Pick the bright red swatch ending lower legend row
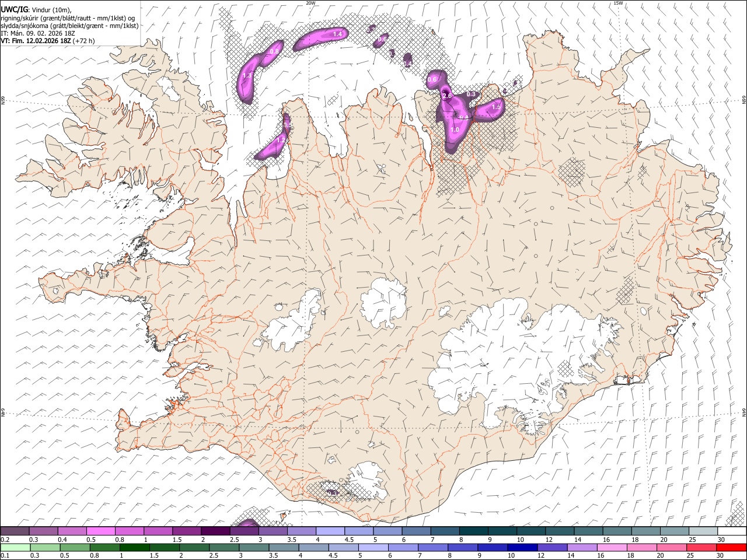The width and height of the screenshot is (747, 560). pos(731,547)
